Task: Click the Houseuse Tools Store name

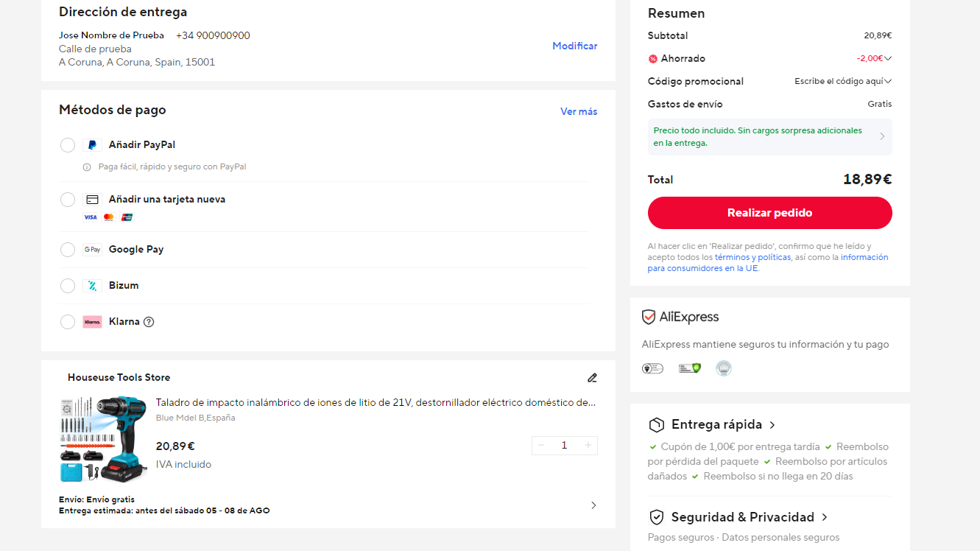Action: click(x=119, y=378)
